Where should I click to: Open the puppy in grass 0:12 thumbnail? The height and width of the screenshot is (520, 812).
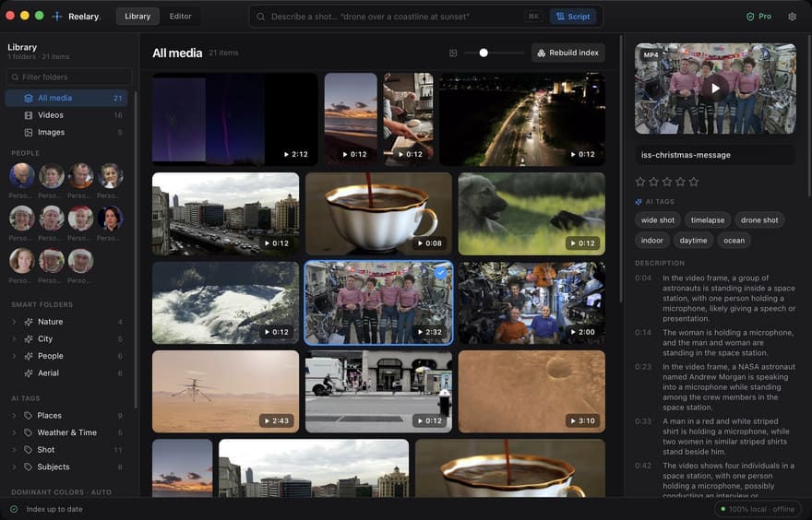coord(531,214)
